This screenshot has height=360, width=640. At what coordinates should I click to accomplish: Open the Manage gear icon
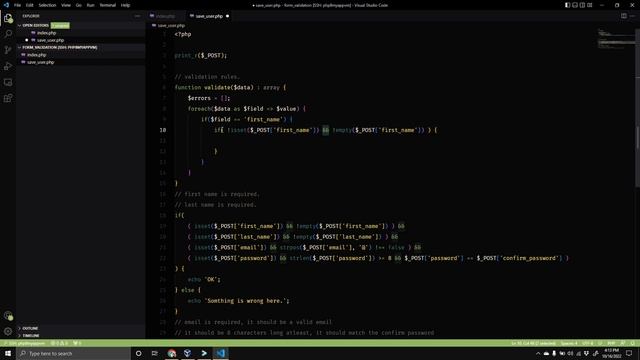8,331
